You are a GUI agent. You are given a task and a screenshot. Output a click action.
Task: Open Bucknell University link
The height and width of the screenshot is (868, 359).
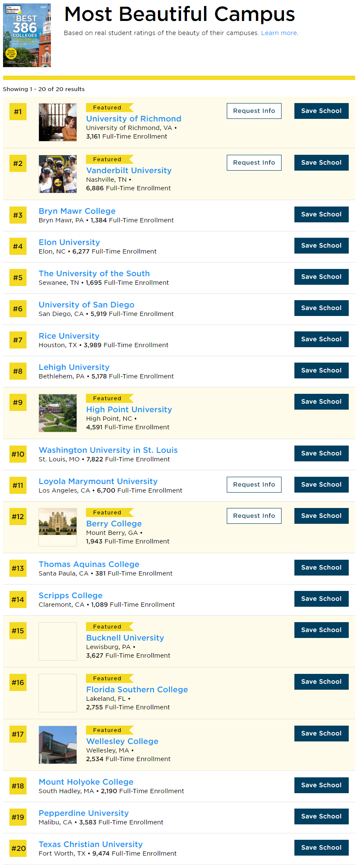pos(125,638)
